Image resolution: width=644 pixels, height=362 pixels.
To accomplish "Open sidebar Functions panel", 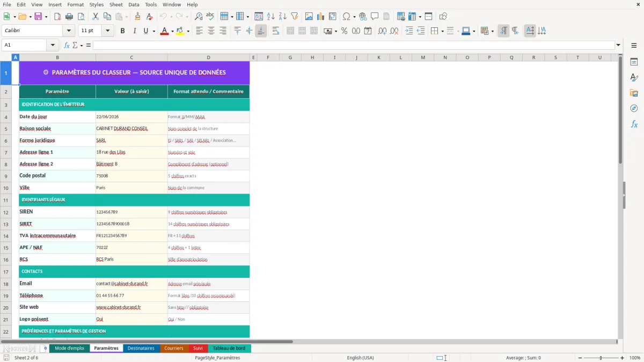I will point(634,124).
